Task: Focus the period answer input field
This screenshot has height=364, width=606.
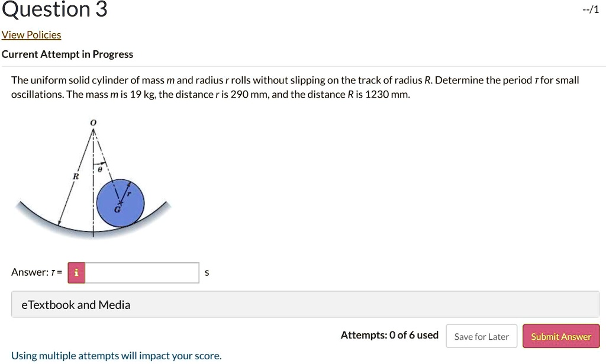Action: point(142,272)
